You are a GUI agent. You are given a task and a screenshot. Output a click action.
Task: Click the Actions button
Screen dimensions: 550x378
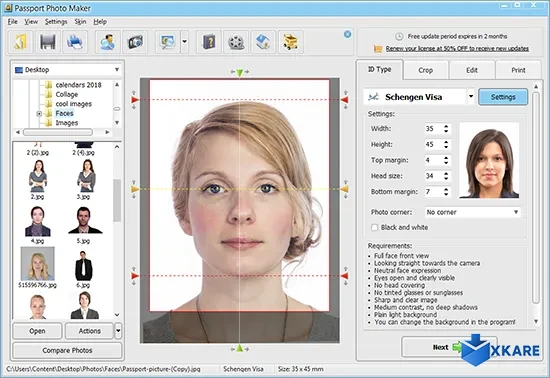89,331
